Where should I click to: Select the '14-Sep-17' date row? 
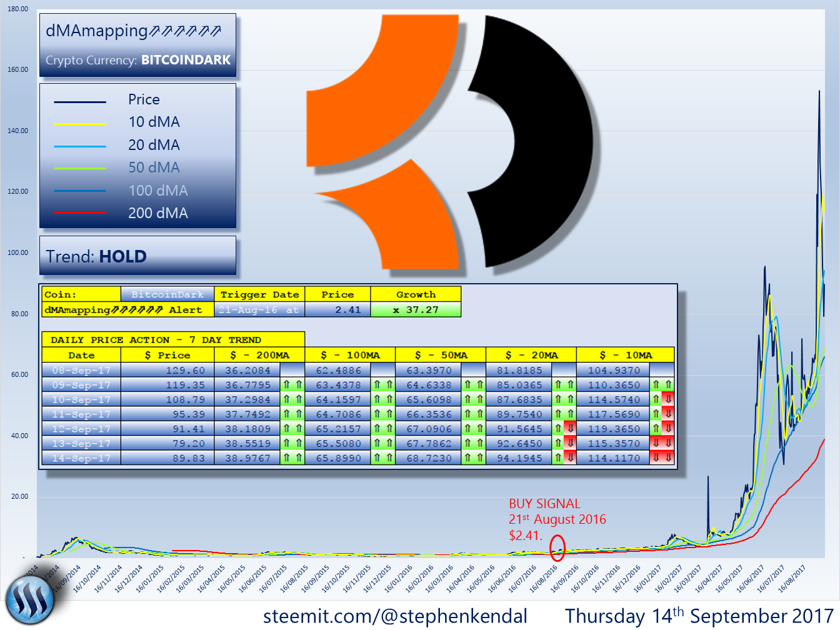pyautogui.click(x=81, y=458)
